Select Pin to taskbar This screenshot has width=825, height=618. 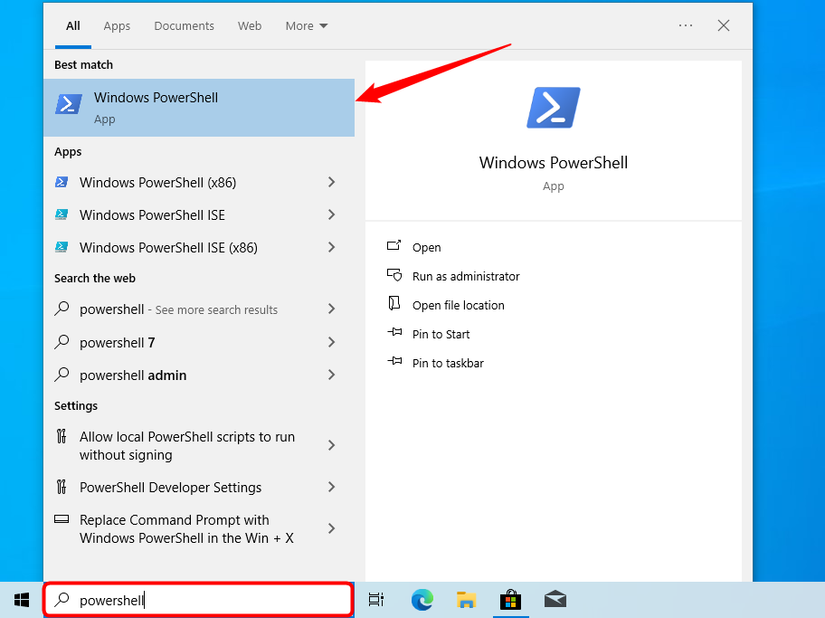(449, 363)
